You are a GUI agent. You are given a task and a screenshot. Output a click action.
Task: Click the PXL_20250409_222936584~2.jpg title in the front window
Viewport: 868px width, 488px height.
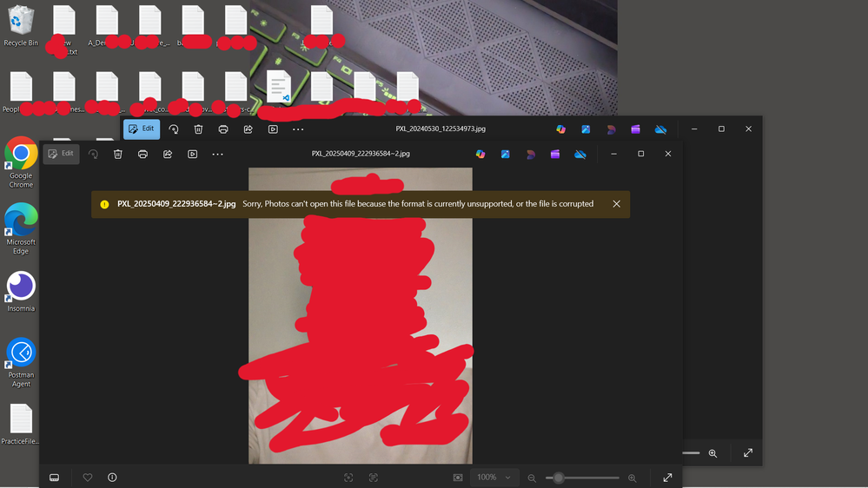click(x=361, y=154)
